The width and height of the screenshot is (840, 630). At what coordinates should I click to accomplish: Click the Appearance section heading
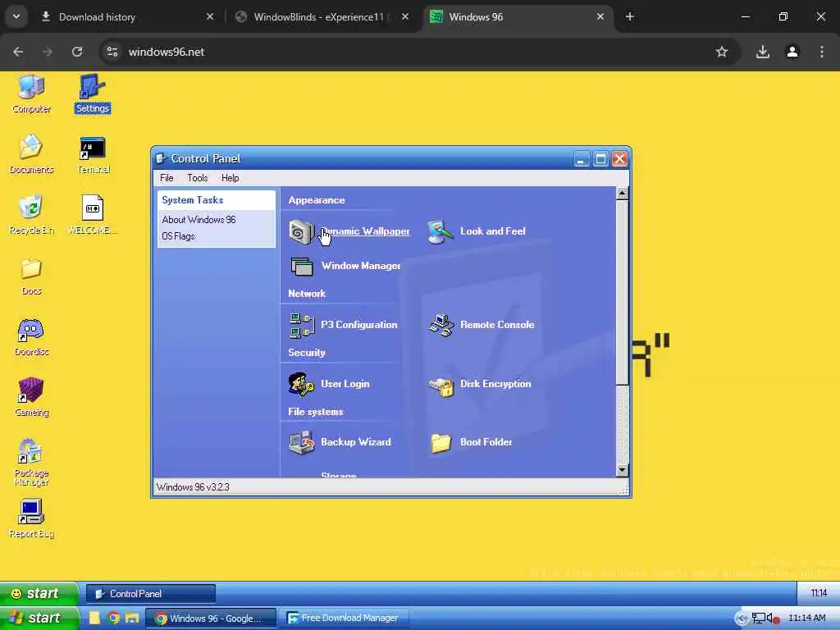(x=317, y=200)
